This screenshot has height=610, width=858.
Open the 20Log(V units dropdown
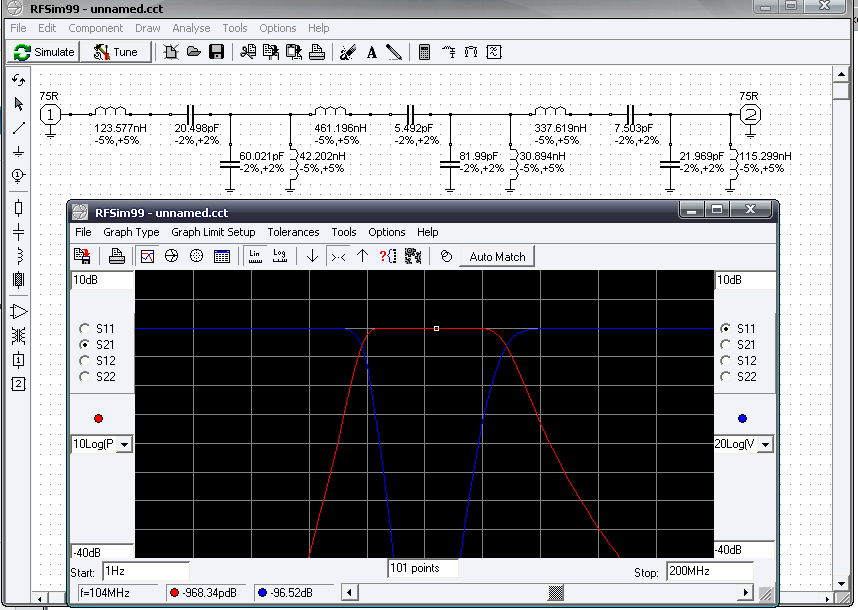click(x=766, y=444)
